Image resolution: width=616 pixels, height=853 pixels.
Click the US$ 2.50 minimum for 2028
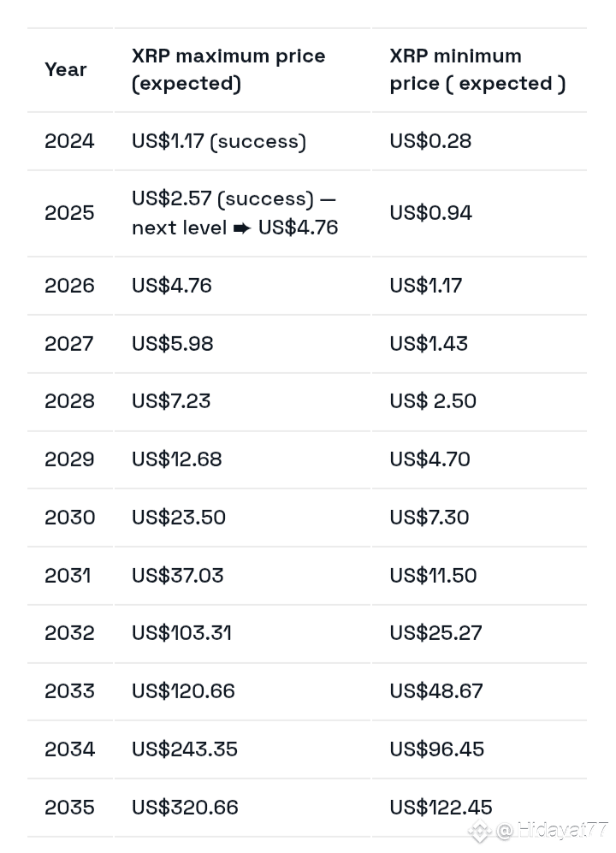(433, 401)
